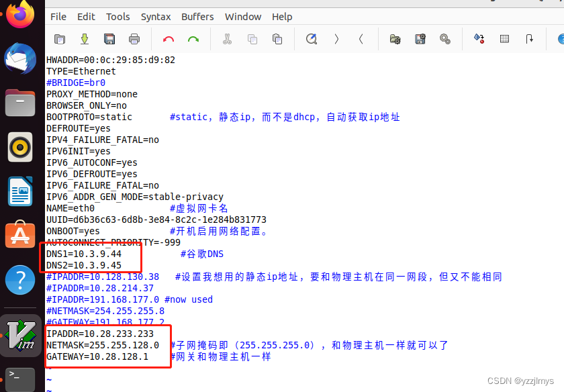Jump to the tag under cursor

530,39
